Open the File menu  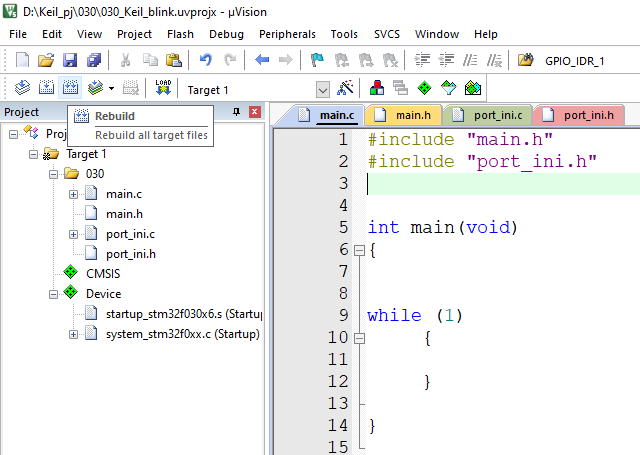click(18, 34)
